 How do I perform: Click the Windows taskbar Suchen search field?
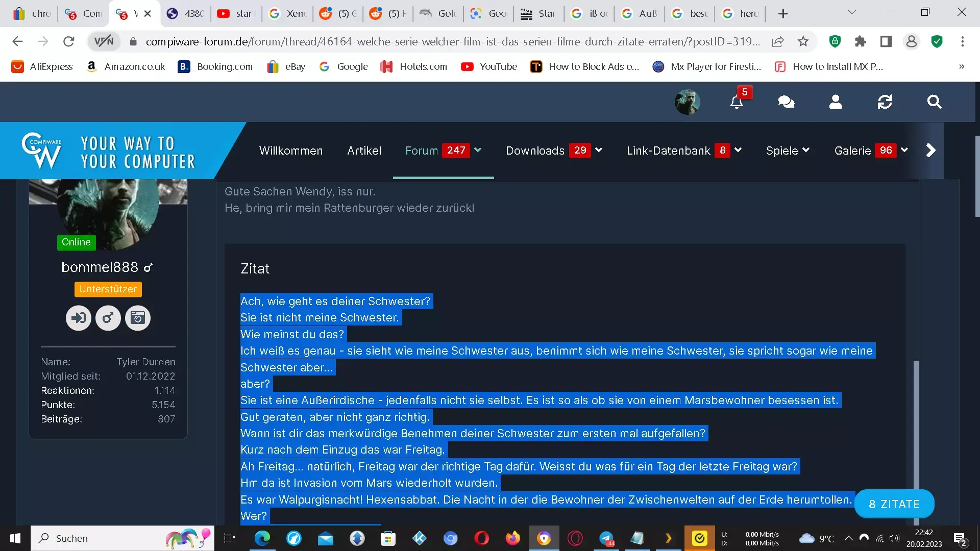pos(122,538)
